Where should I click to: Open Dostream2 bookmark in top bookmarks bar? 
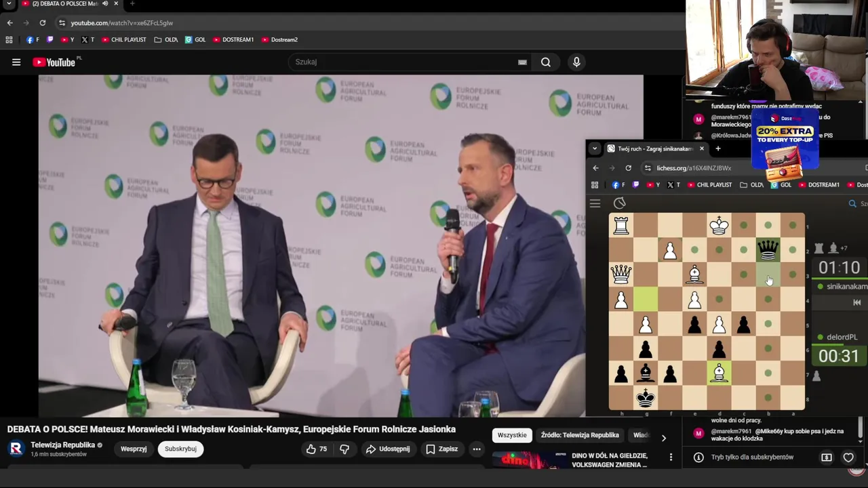coord(279,40)
